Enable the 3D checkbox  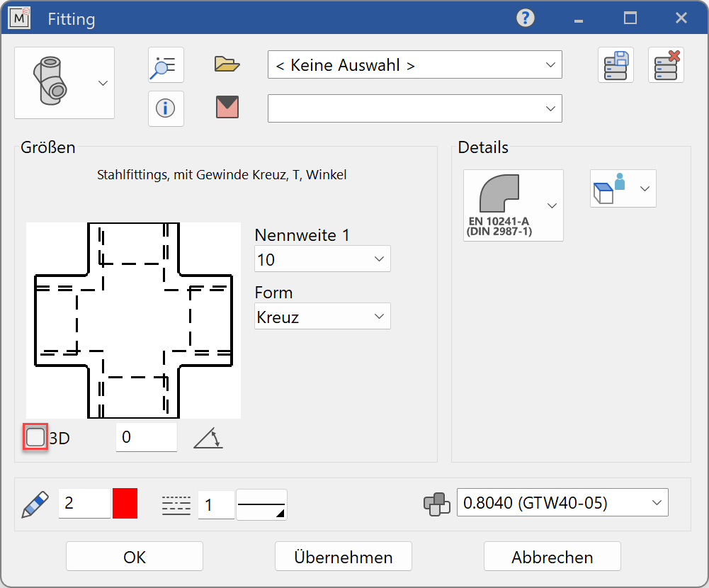coord(35,437)
